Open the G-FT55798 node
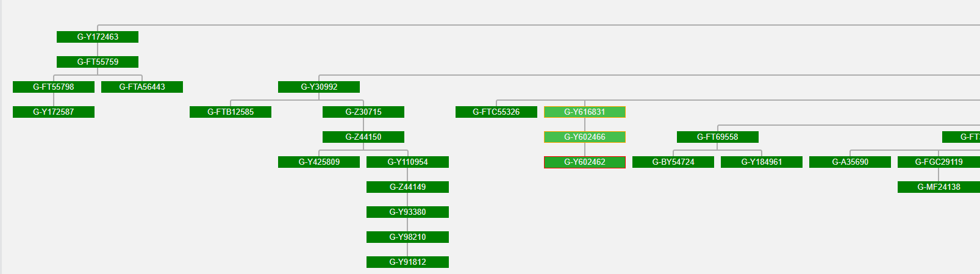980x274 pixels. [54, 87]
